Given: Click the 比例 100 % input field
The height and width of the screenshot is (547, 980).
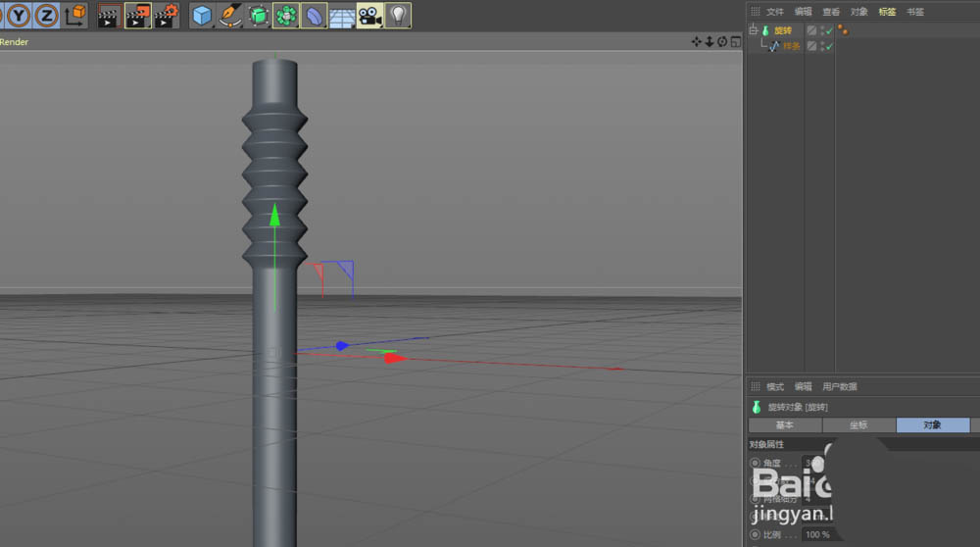Looking at the screenshot, I should [816, 534].
